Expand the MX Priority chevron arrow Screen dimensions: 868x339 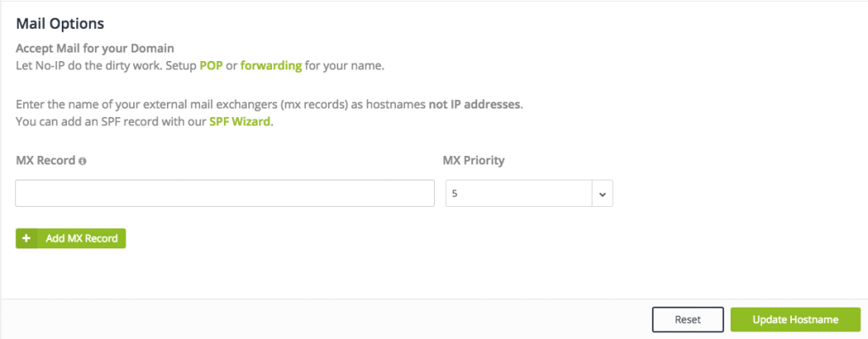pyautogui.click(x=603, y=194)
